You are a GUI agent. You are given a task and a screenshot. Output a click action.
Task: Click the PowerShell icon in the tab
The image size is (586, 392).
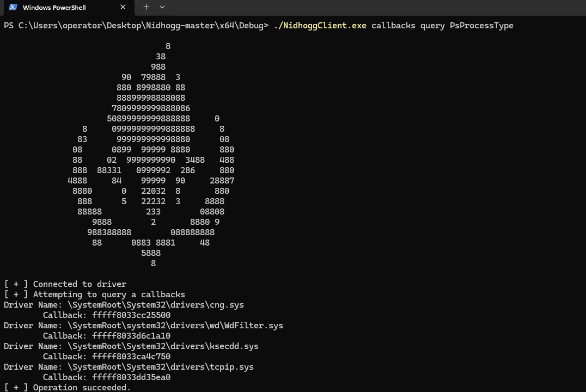pyautogui.click(x=13, y=7)
